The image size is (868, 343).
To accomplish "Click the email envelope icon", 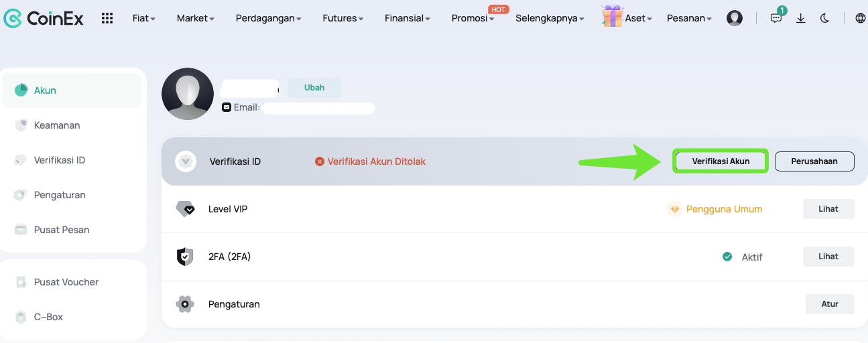I will tap(227, 107).
